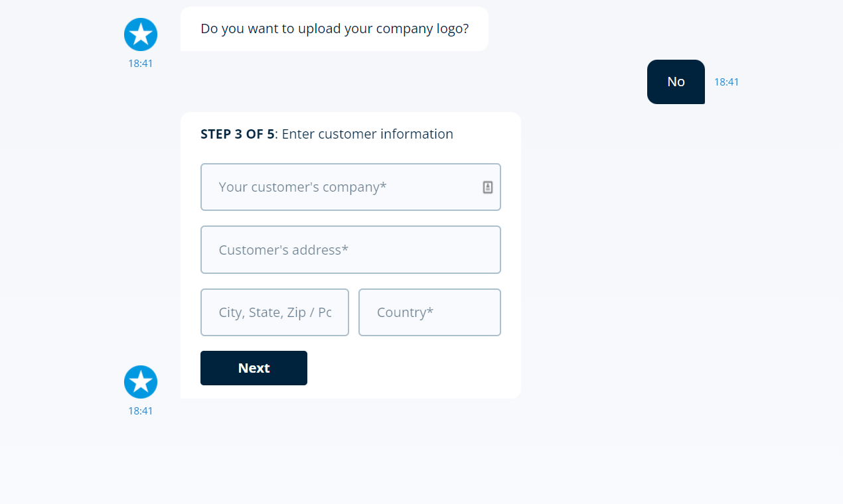Click the No reply bubble
Image resolution: width=843 pixels, height=504 pixels.
click(676, 82)
